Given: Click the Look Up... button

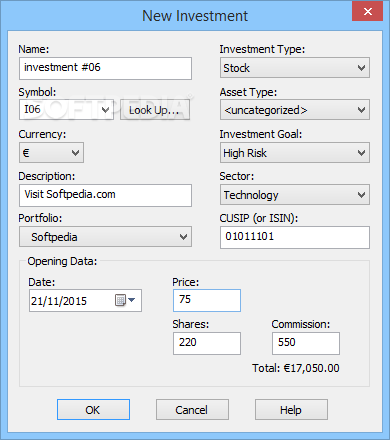Looking at the screenshot, I should point(155,110).
